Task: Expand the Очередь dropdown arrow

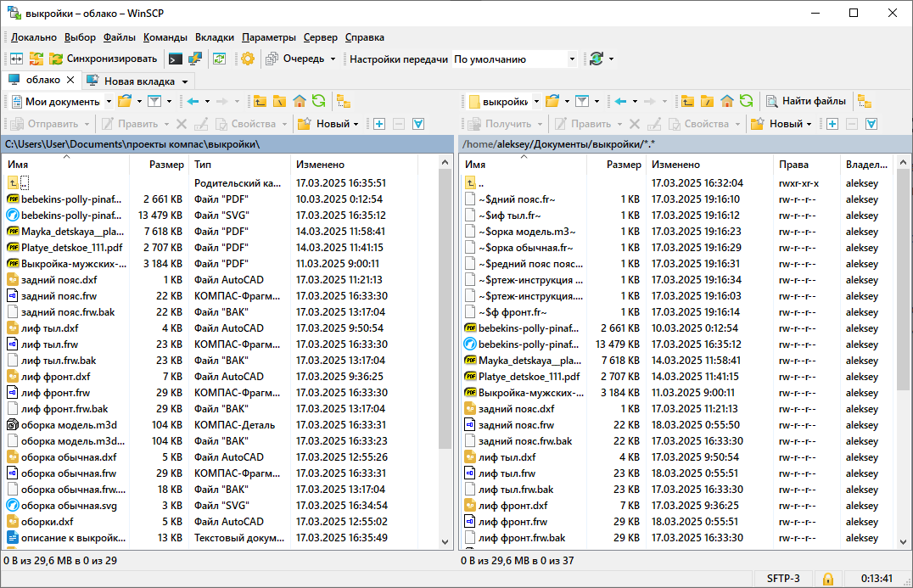Action: point(333,59)
